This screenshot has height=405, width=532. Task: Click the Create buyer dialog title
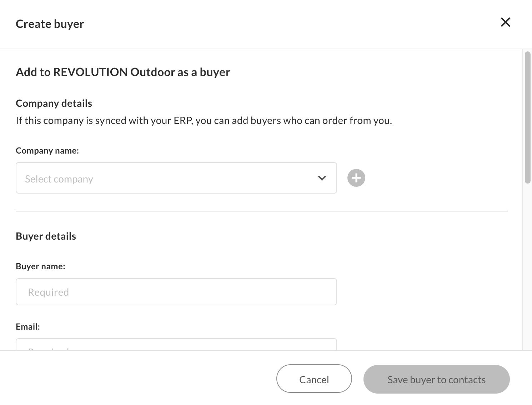pos(50,24)
